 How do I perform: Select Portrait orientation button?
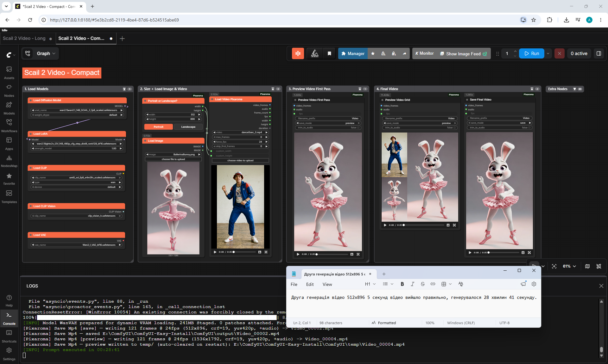[x=159, y=127]
